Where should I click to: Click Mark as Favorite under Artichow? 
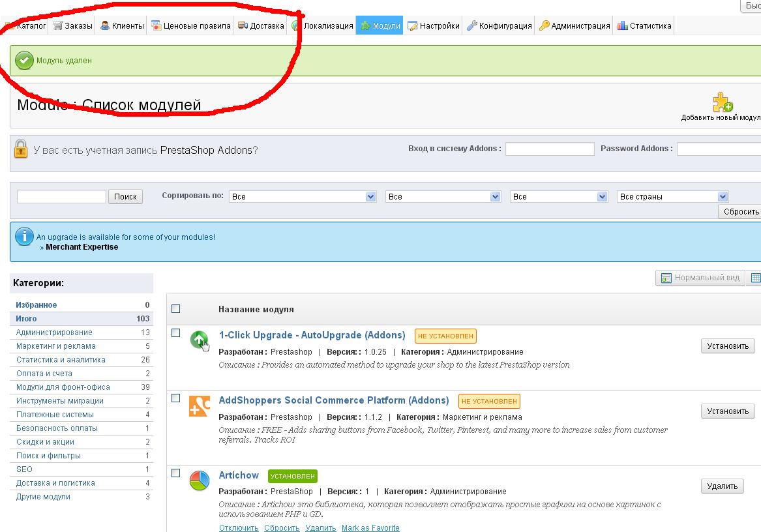(370, 527)
